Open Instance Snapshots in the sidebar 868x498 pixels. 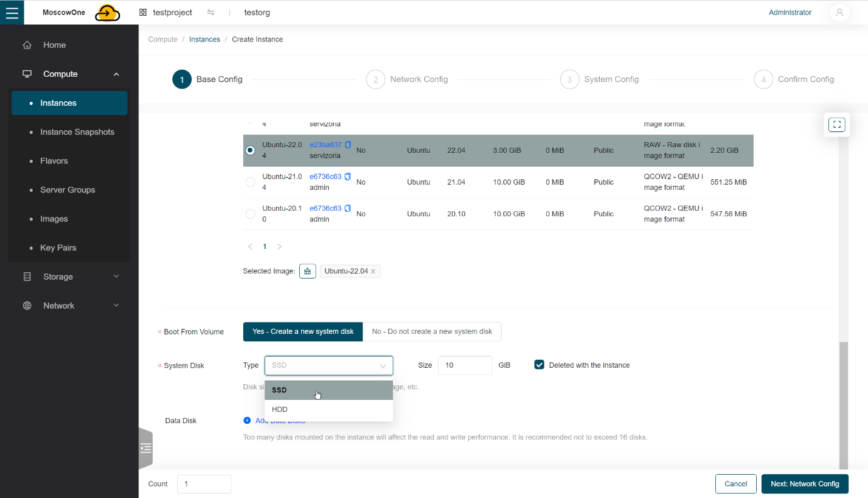(x=77, y=132)
